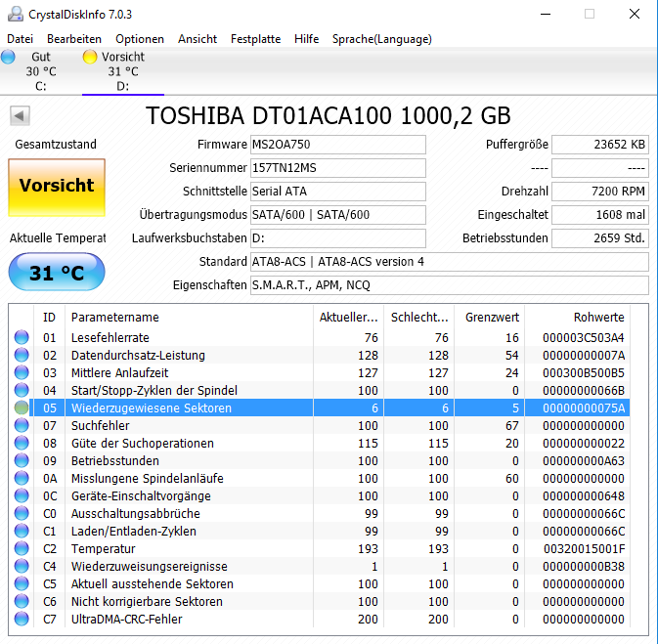Click the Parametername column header

click(189, 318)
